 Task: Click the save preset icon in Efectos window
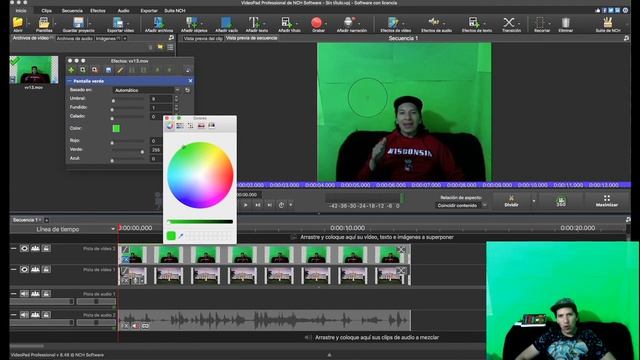pyautogui.click(x=108, y=70)
